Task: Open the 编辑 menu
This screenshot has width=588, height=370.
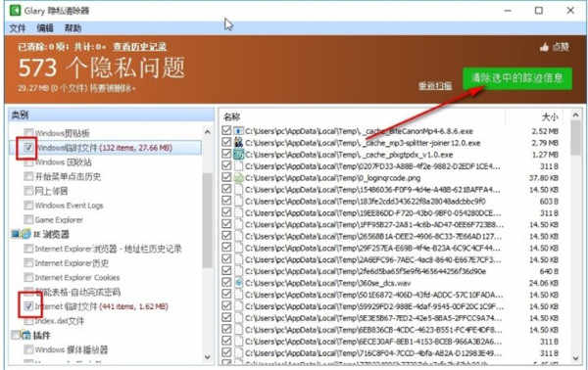Action: [x=45, y=28]
